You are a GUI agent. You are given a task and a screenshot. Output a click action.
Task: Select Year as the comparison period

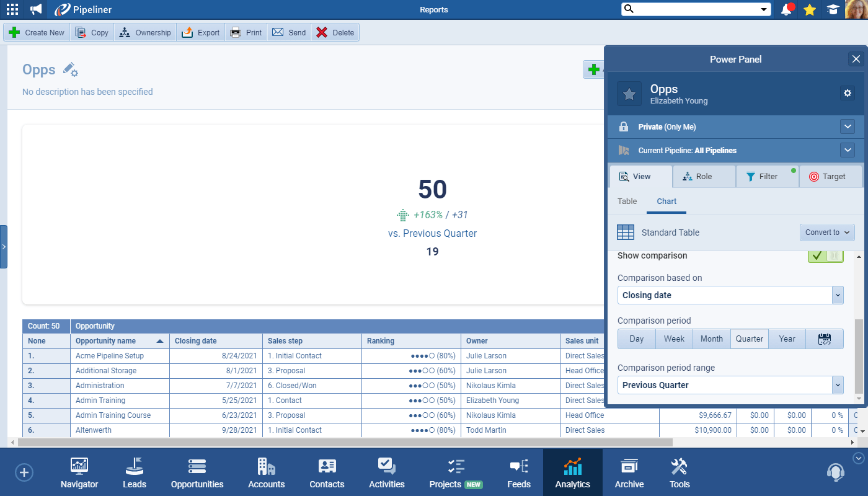tap(787, 339)
